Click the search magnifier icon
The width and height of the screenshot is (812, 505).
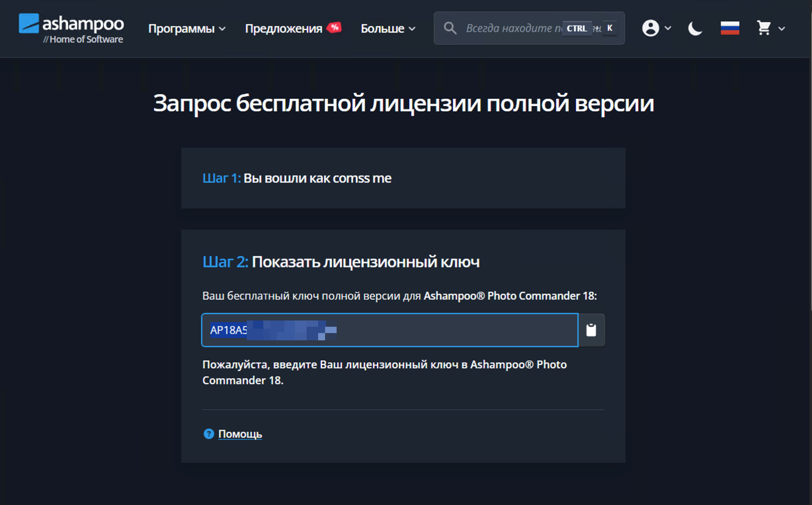(x=450, y=28)
